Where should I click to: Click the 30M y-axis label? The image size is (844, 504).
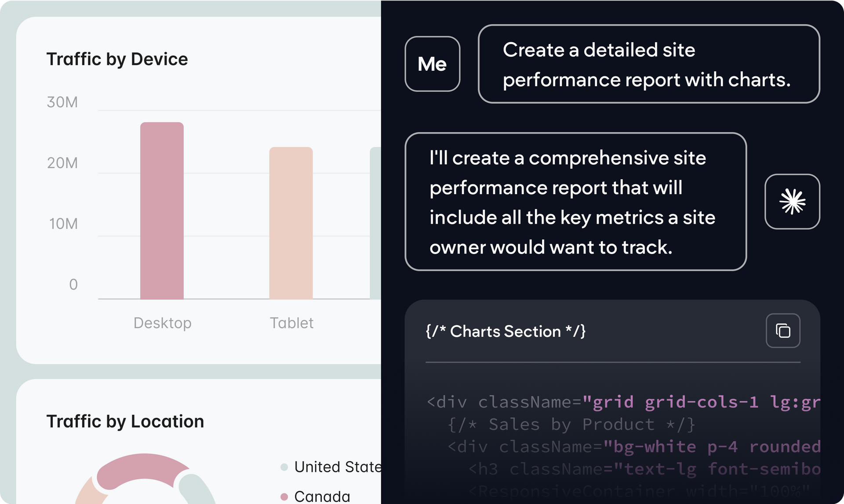click(62, 102)
